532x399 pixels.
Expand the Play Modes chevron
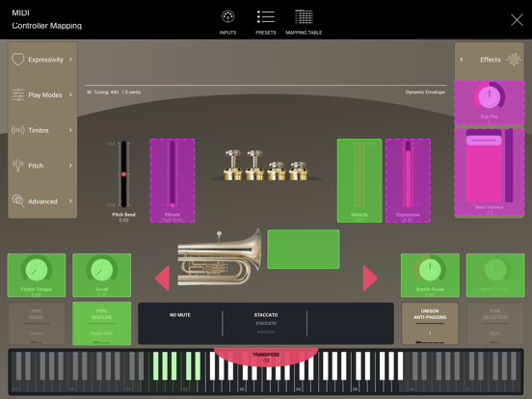pos(70,94)
